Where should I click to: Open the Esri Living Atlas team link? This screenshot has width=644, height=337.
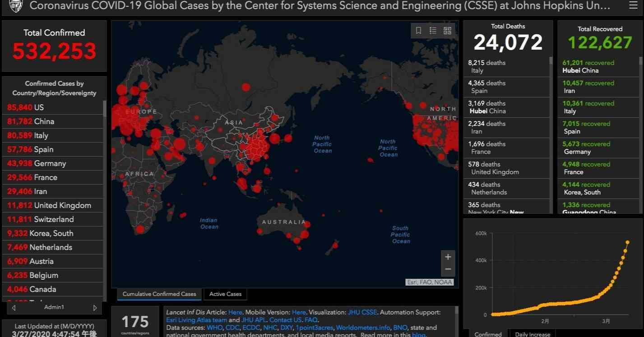coord(196,320)
